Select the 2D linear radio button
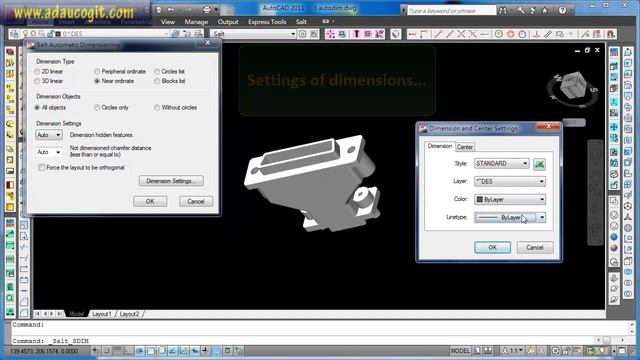Image resolution: width=640 pixels, height=360 pixels. click(x=37, y=72)
